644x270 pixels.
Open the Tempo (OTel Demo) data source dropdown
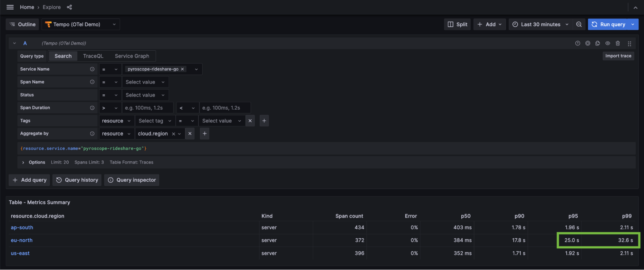click(x=81, y=24)
